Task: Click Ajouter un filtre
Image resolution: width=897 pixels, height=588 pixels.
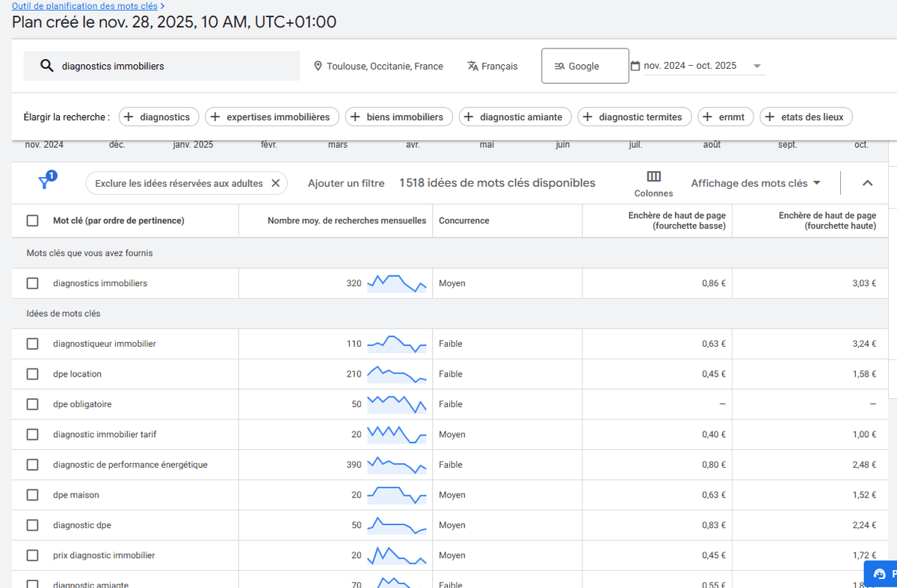Action: [346, 182]
